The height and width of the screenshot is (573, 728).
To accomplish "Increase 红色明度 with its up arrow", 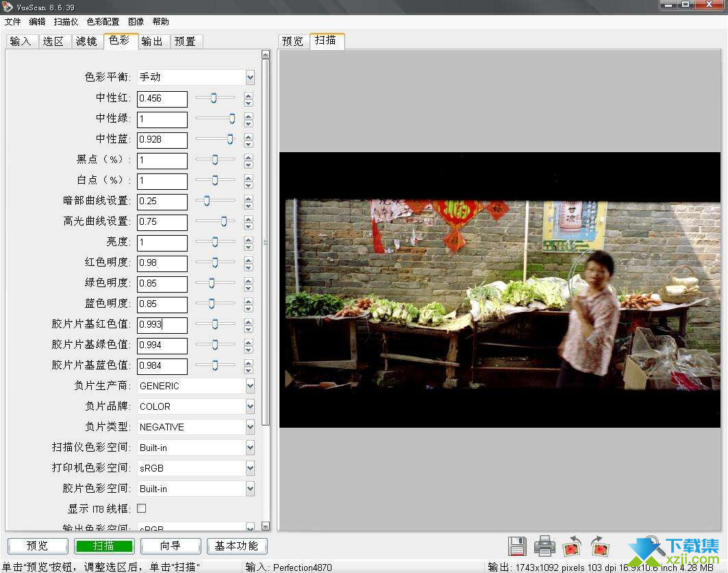I will (249, 260).
